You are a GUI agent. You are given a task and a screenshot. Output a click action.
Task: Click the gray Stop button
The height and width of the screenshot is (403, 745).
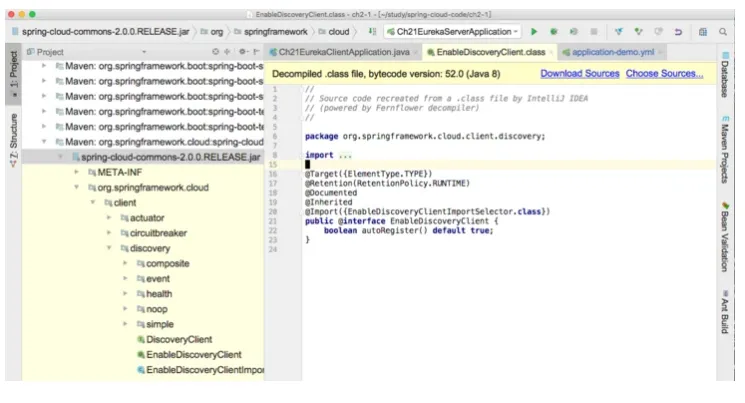pyautogui.click(x=593, y=32)
